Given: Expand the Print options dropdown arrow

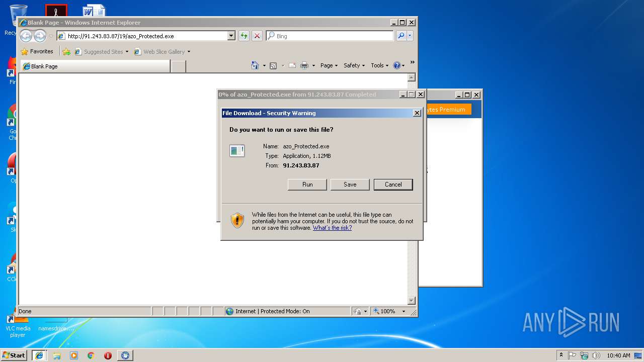Looking at the screenshot, I should tap(313, 66).
